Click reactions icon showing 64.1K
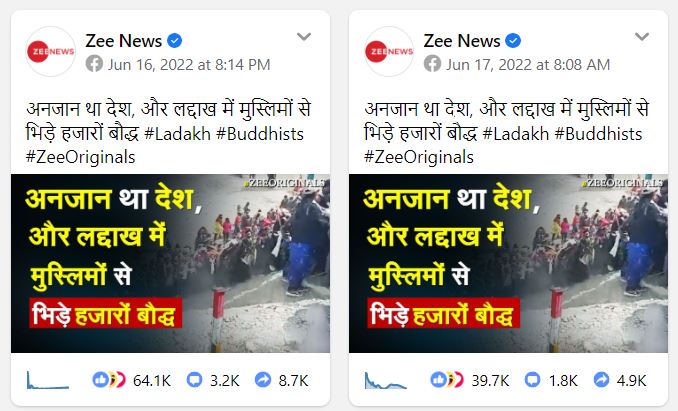The width and height of the screenshot is (678, 411). coord(109,380)
